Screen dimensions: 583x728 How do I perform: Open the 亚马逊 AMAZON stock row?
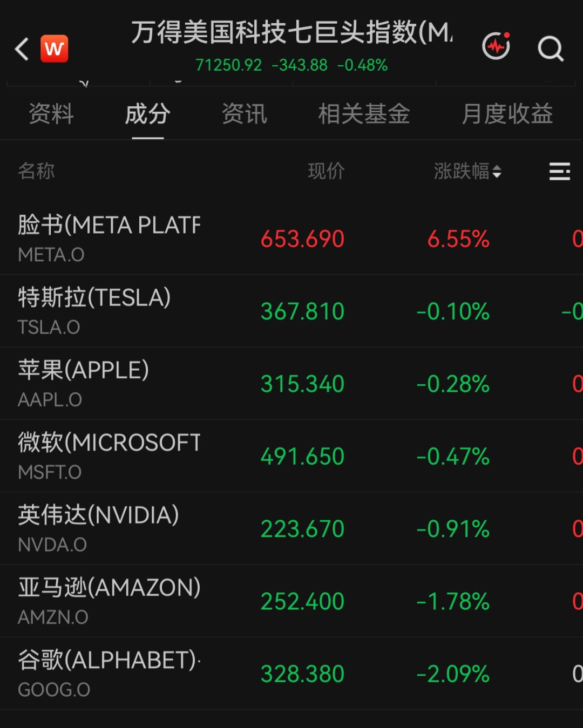pos(291,601)
